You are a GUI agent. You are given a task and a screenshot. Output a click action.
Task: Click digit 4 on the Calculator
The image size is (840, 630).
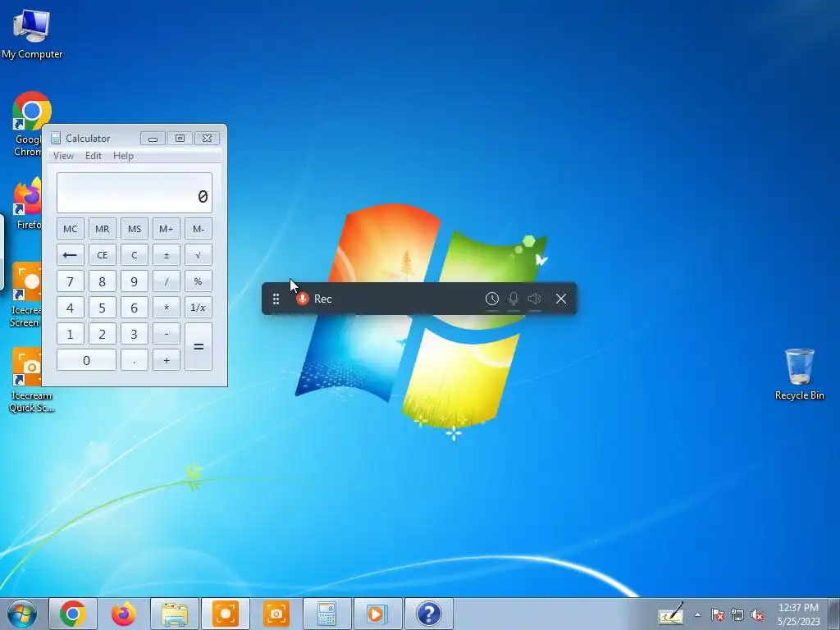pyautogui.click(x=71, y=308)
